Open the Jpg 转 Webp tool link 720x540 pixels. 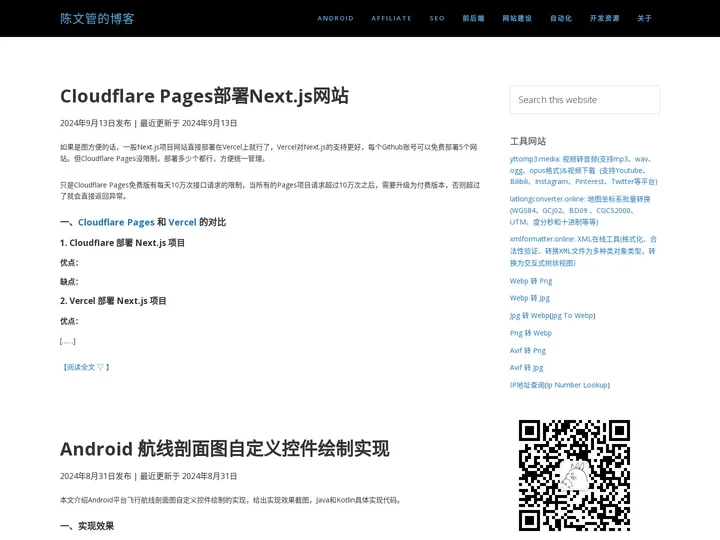[552, 315]
